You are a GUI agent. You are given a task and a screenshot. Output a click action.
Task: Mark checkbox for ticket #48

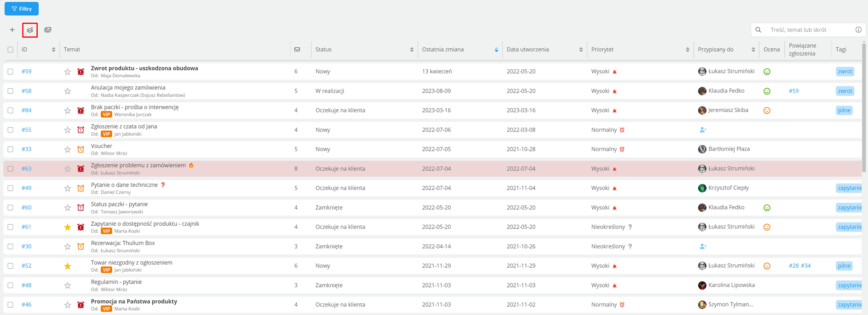[x=10, y=285]
